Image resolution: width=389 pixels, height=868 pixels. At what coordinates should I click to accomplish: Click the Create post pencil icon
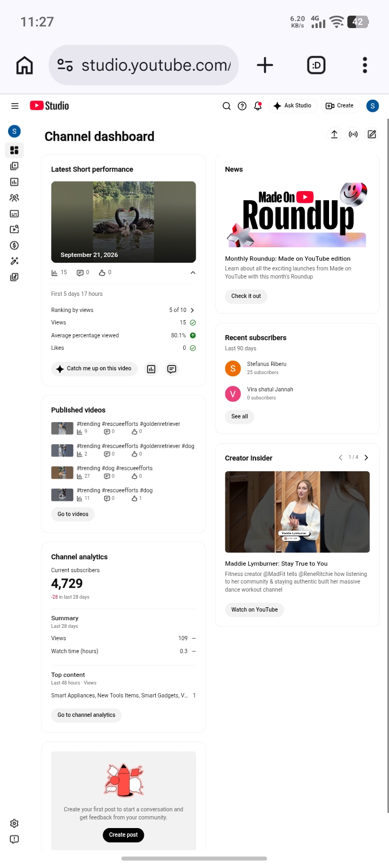[x=372, y=134]
